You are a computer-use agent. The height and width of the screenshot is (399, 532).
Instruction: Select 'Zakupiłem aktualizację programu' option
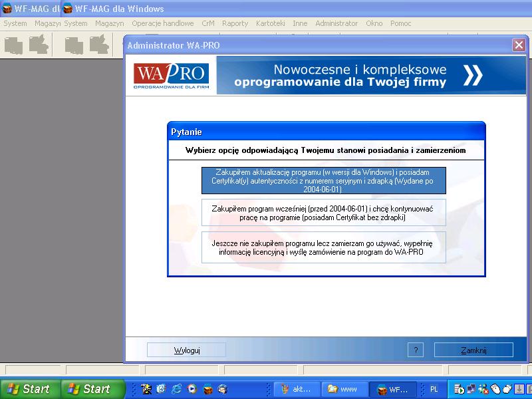323,180
